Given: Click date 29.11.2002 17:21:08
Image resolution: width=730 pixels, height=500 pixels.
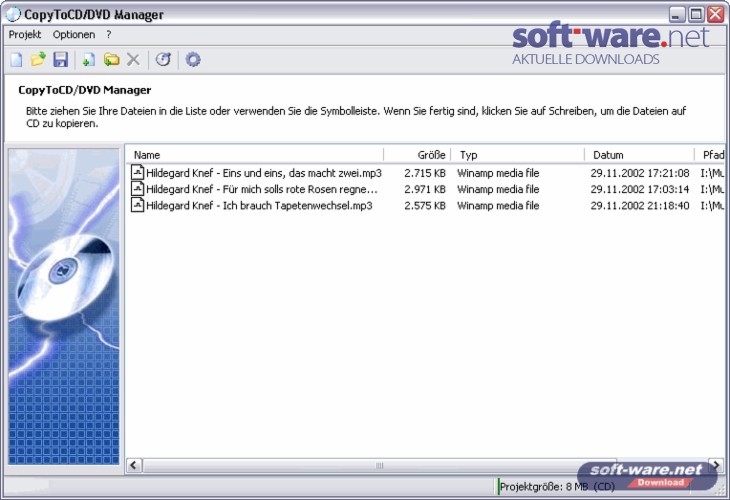Looking at the screenshot, I should click(640, 173).
